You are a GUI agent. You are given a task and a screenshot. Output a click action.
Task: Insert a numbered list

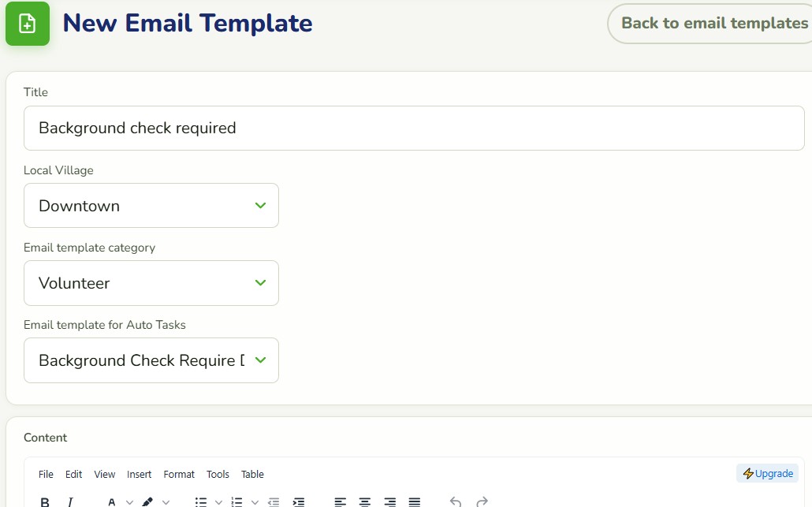point(237,501)
